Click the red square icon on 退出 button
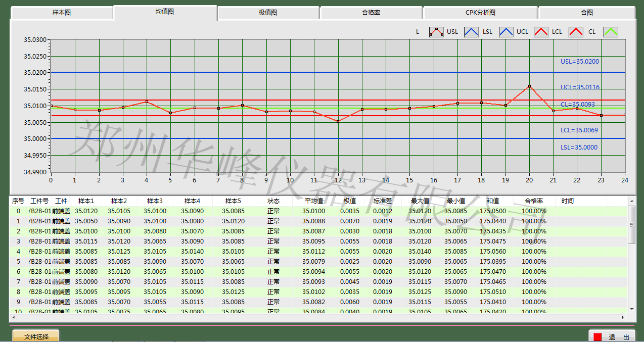This screenshot has width=644, height=342. 597,337
